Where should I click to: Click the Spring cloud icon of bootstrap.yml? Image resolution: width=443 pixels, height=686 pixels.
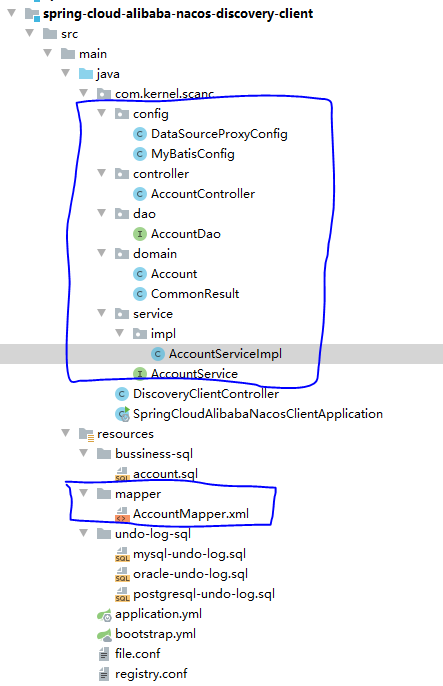pyautogui.click(x=104, y=634)
